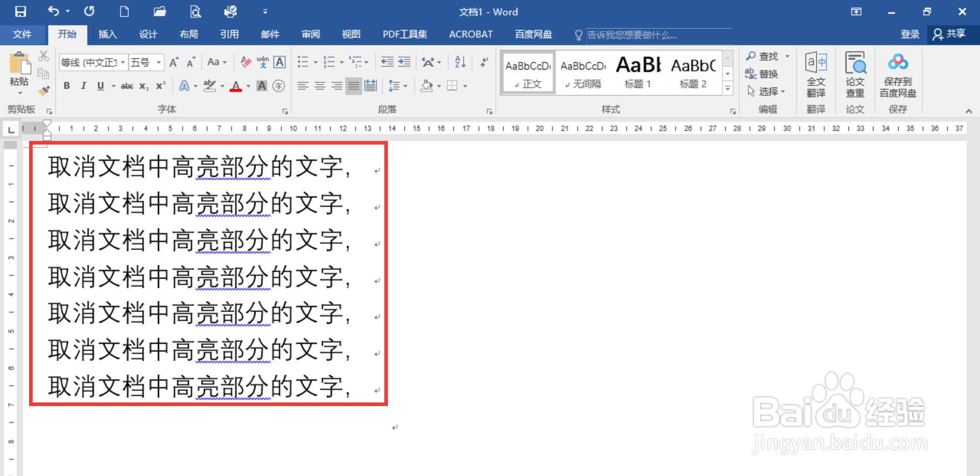Toggle subscript formatting
980x476 pixels.
coord(144,86)
